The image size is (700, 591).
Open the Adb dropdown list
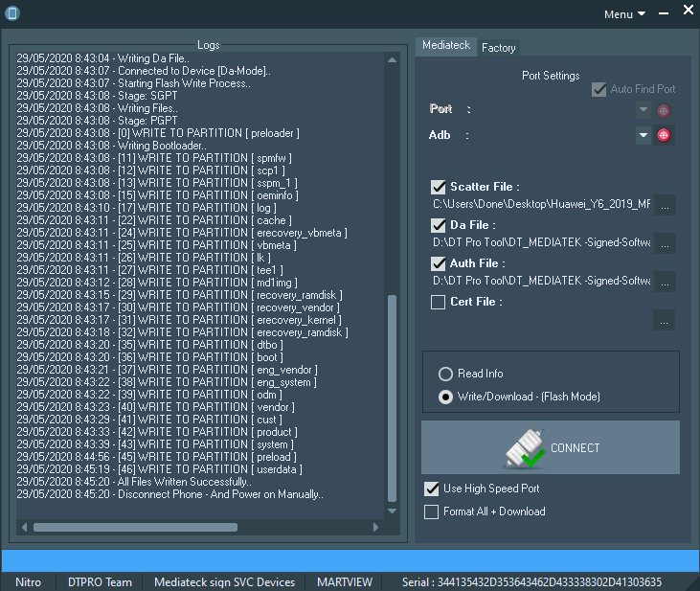coord(644,135)
